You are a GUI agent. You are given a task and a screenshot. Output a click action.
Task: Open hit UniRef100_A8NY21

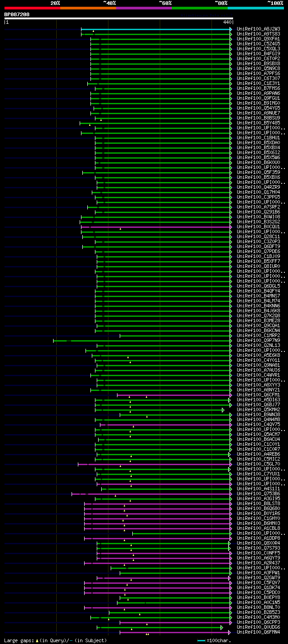point(258,390)
